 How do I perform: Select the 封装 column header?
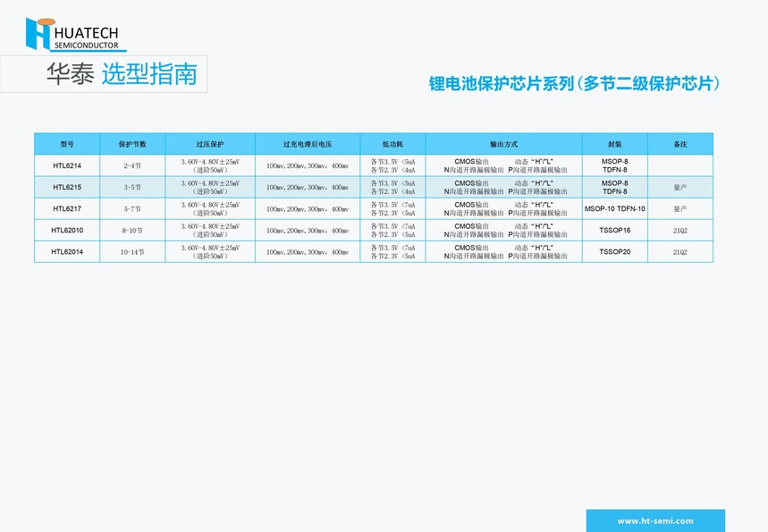point(615,144)
